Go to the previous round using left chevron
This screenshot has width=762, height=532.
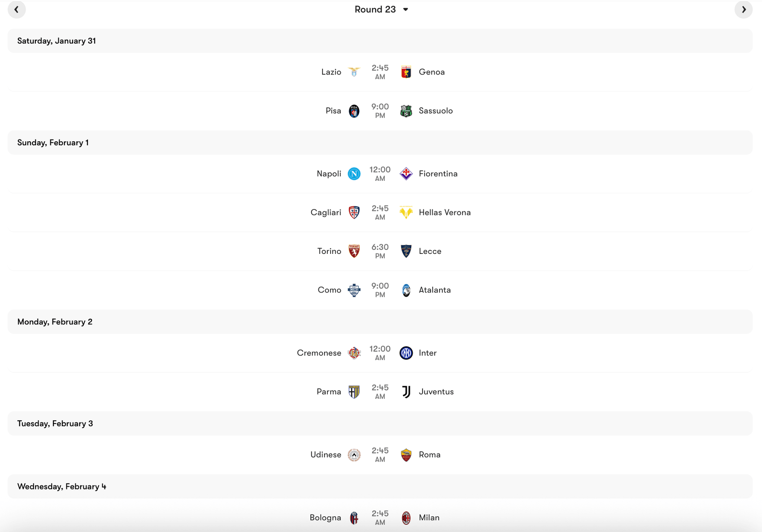[17, 9]
